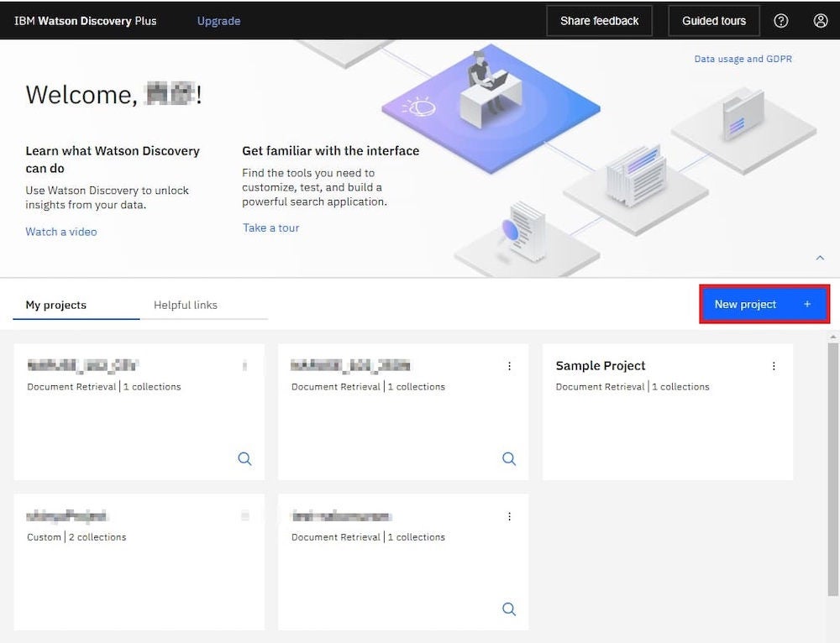Switch to the Helpful links tab
Screen dimensions: 840x643
[x=186, y=305]
